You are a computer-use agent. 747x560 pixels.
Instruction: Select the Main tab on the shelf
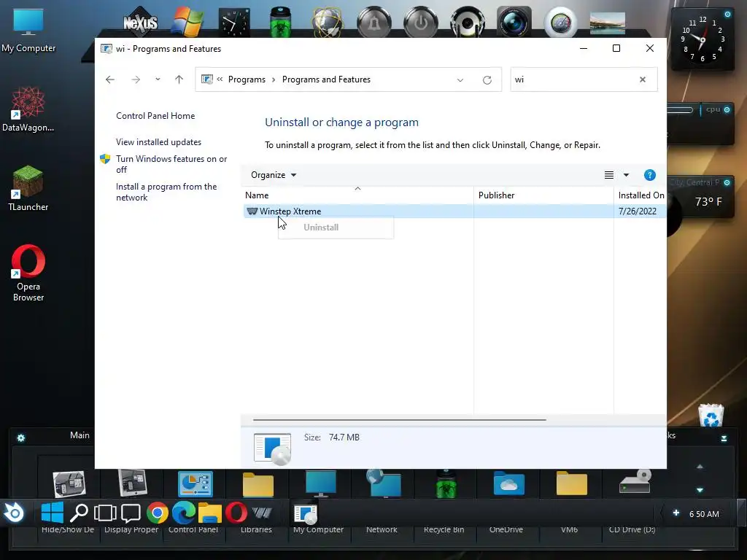[x=80, y=435]
